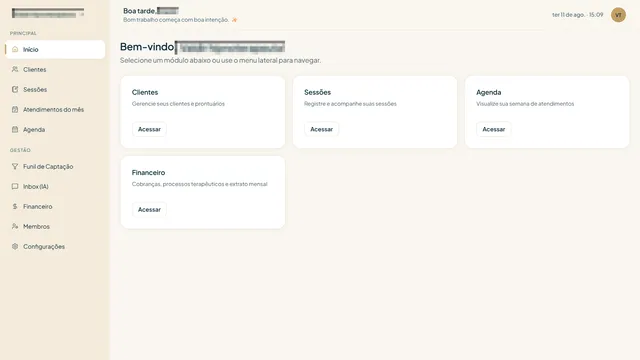Open Configurações from the sidebar menu
Image resolution: width=640 pixels, height=360 pixels.
(x=55, y=247)
